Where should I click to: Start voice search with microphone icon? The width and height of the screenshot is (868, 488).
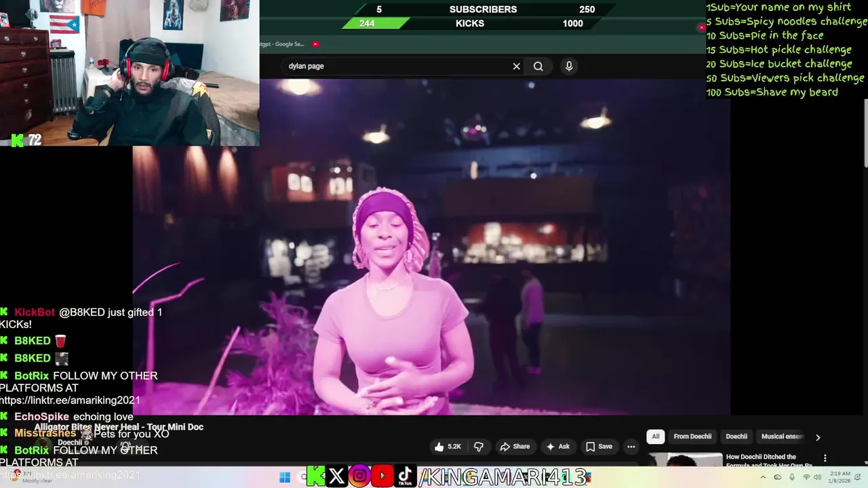pos(569,66)
